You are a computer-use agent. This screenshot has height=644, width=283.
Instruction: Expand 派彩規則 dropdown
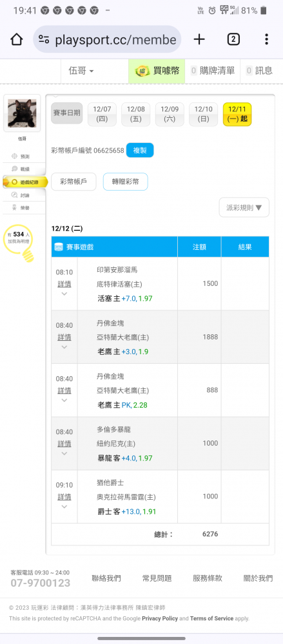click(244, 207)
